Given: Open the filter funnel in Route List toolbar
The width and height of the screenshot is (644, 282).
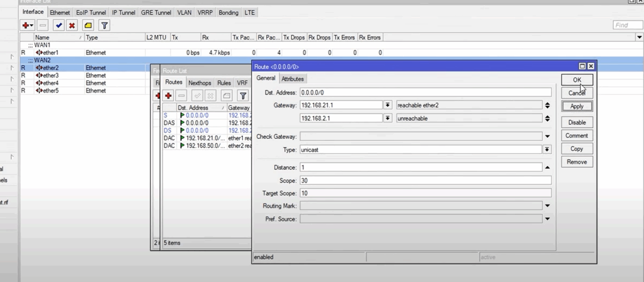Looking at the screenshot, I should coord(243,96).
